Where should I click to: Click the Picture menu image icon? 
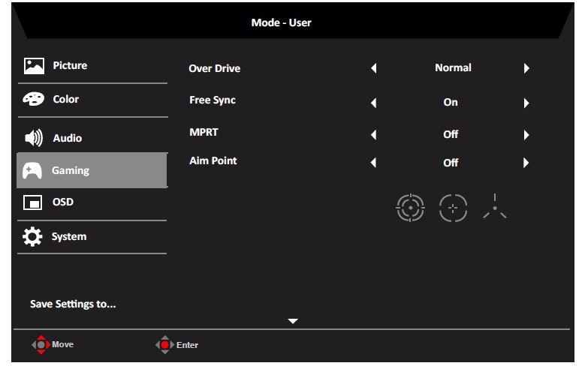pyautogui.click(x=33, y=66)
